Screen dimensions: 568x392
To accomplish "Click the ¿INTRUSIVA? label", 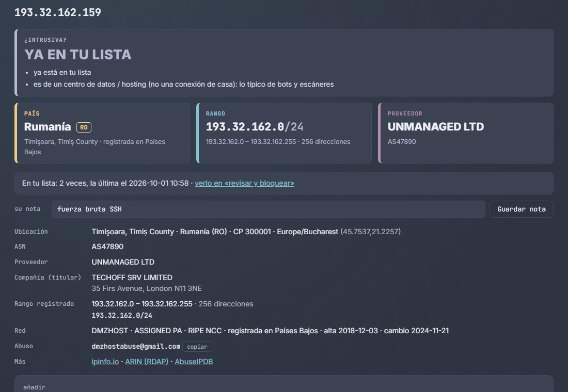I will tap(45, 40).
